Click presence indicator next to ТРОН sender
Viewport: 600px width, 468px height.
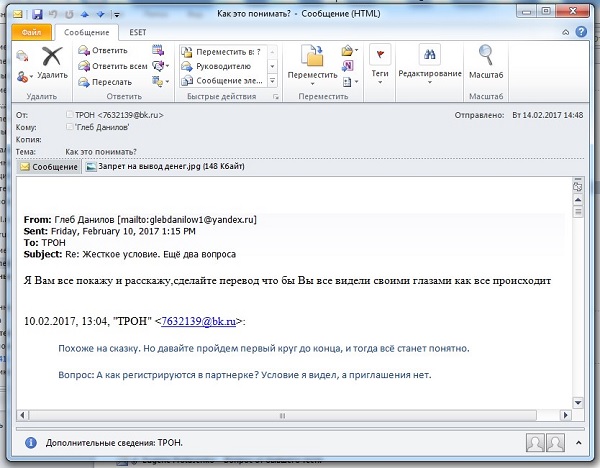[x=69, y=114]
